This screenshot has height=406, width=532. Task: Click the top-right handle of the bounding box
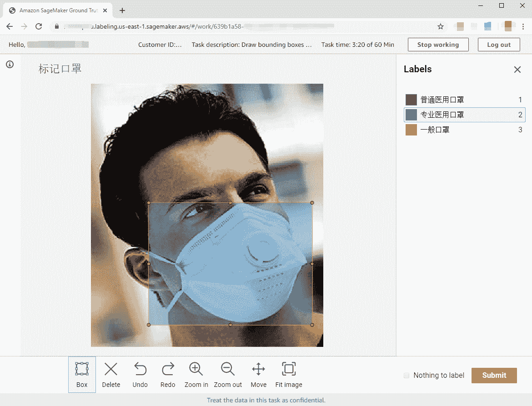(312, 202)
